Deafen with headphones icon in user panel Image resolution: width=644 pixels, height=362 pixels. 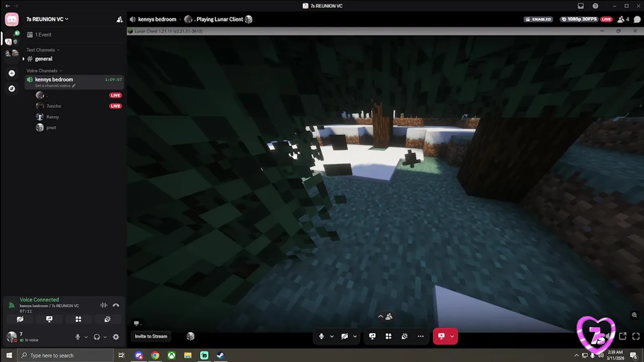(97, 337)
